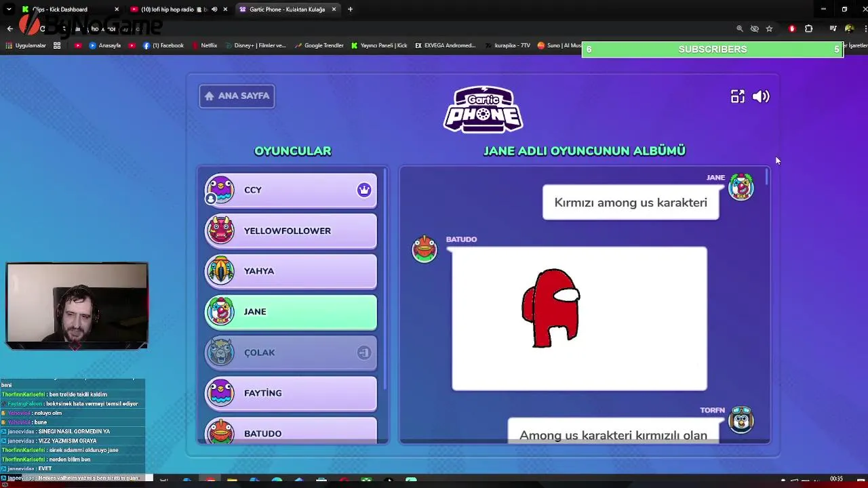Click the 'Kırmızı among us karakteri' bubble
This screenshot has height=488, width=868.
point(631,203)
